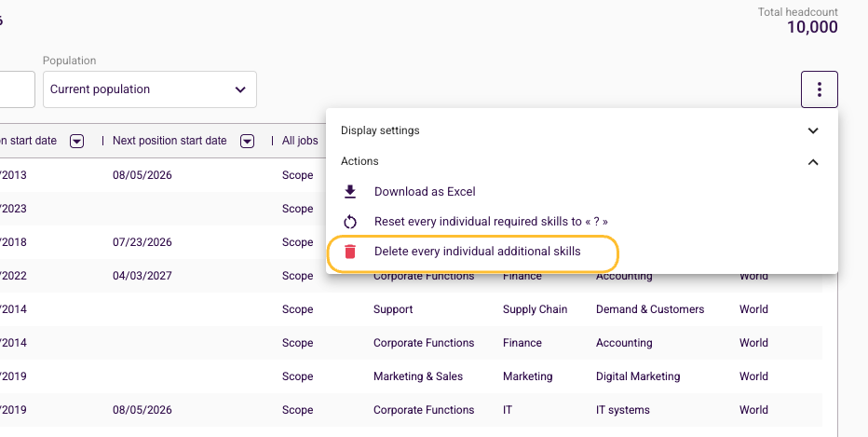The image size is (868, 437).
Task: Click the partially visible field left of Population
Action: 17,89
